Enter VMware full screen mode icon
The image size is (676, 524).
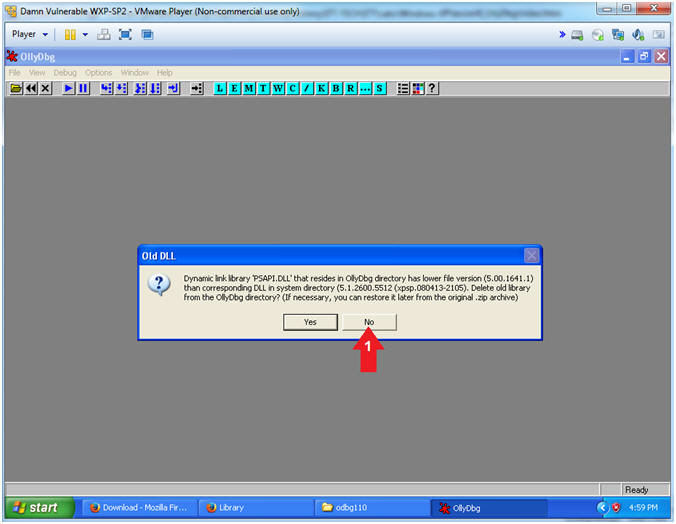125,35
